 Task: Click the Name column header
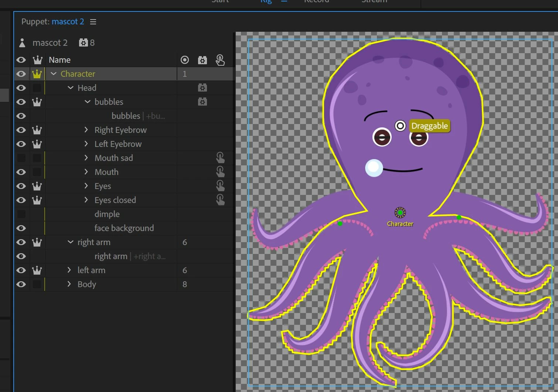click(59, 60)
